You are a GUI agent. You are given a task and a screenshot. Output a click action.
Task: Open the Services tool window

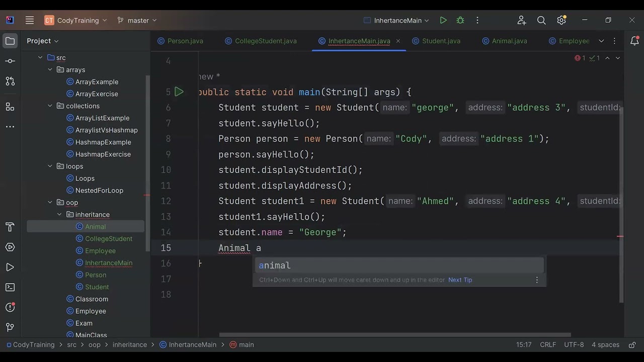click(10, 247)
